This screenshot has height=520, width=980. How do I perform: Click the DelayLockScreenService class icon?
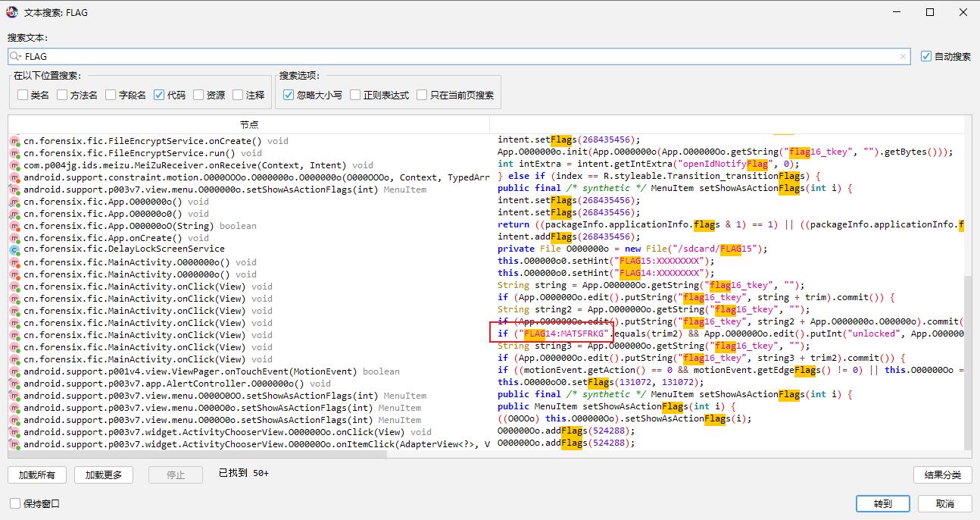tap(14, 249)
